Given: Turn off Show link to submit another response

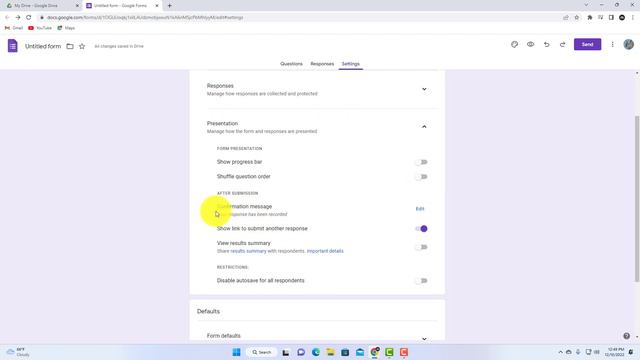Looking at the screenshot, I should pos(421,229).
